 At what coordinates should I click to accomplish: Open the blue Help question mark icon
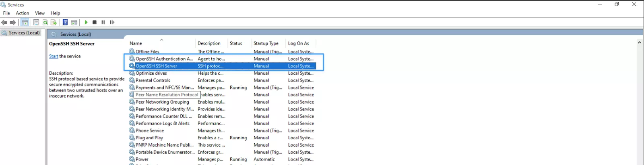65,22
